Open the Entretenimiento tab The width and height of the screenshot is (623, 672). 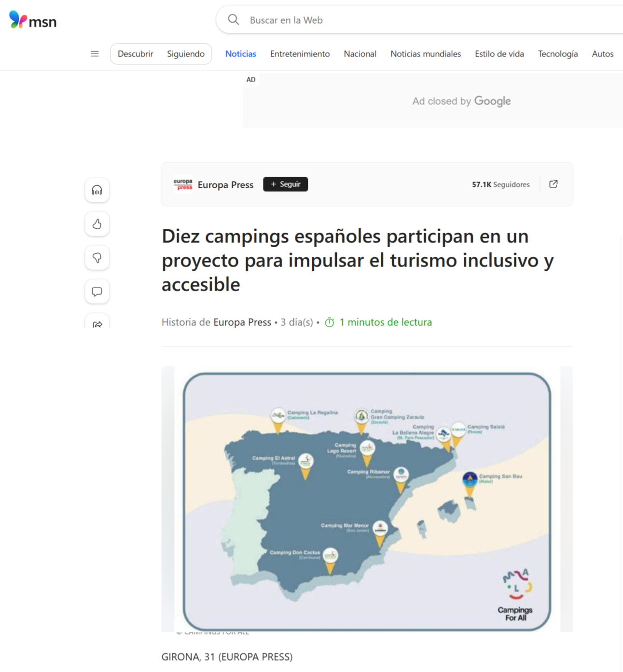pos(300,54)
